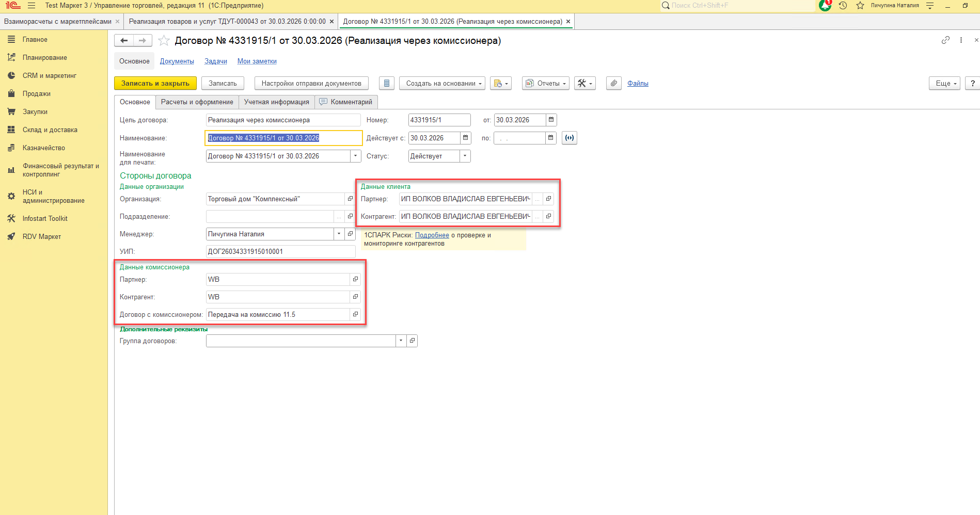Click the УИП input field
The image size is (980, 515).
click(x=281, y=252)
